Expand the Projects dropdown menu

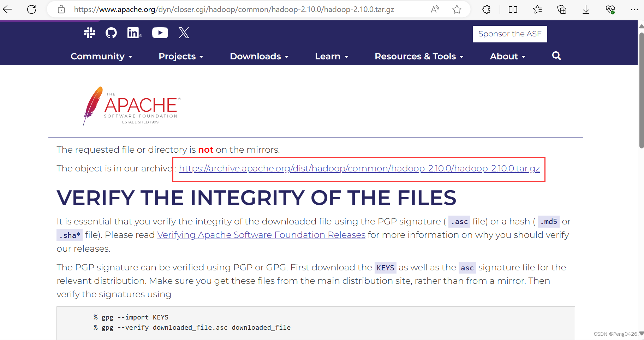[x=181, y=56]
